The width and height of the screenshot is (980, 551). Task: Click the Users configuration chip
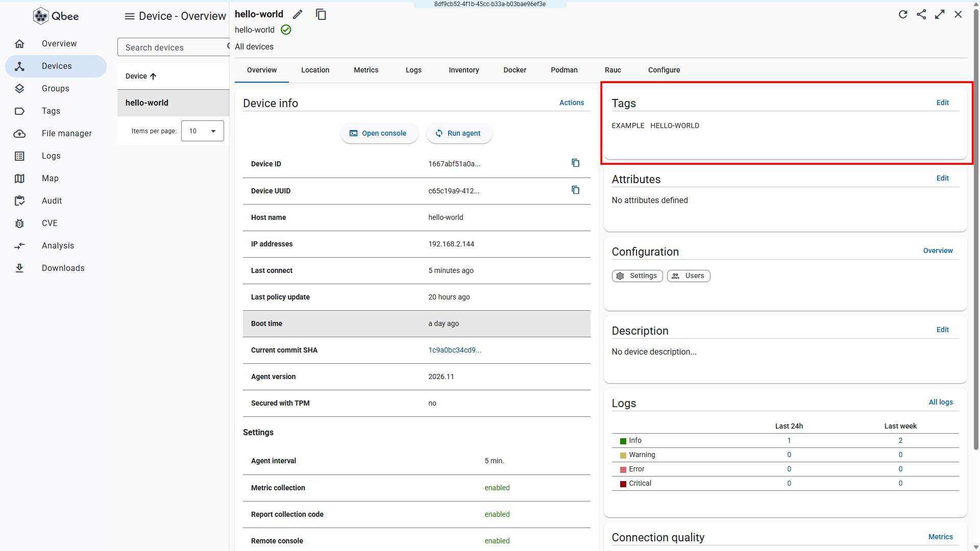pyautogui.click(x=689, y=276)
